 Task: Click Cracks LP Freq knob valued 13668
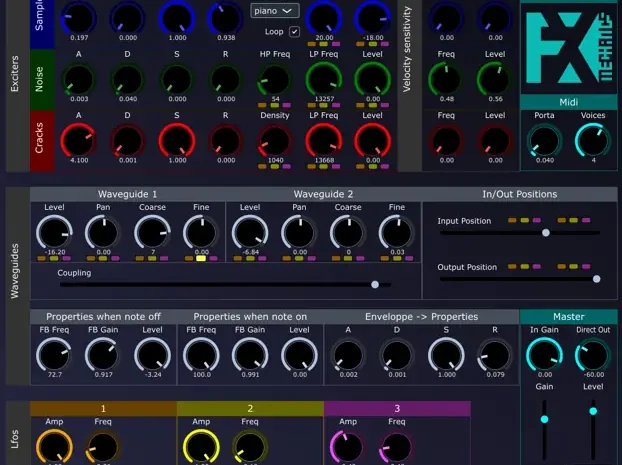coord(324,141)
